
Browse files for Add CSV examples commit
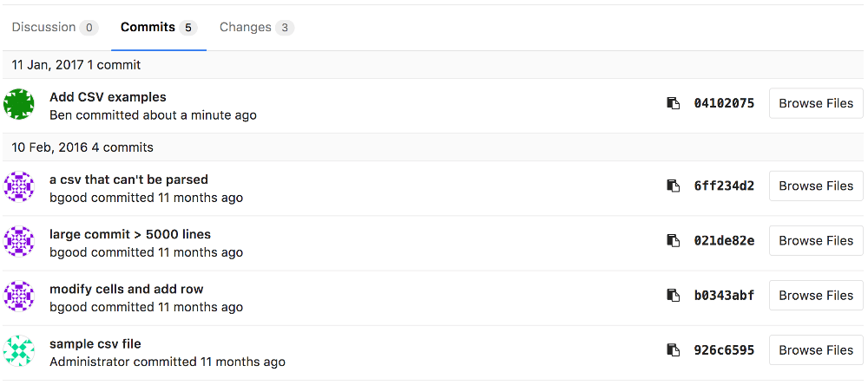(816, 103)
